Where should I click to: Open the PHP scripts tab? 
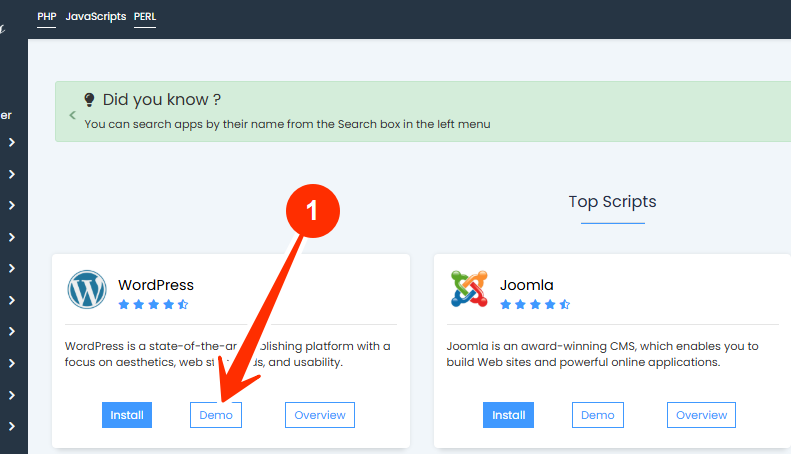[x=47, y=17]
